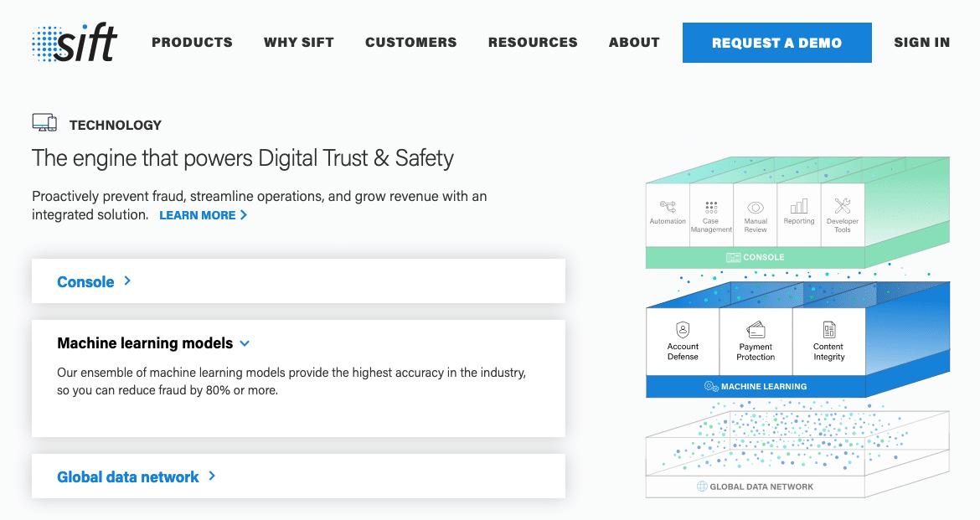Select the Case Management icon

711,207
